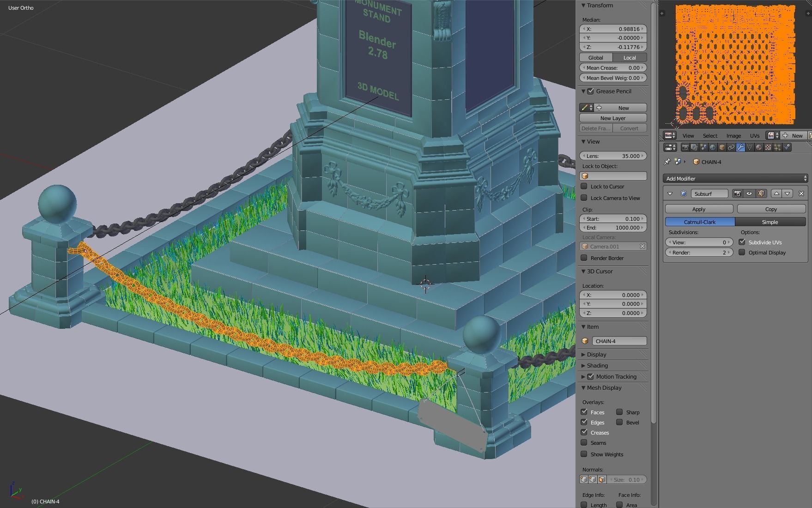Image resolution: width=812 pixels, height=508 pixels.
Task: Show face normals icon under Normals
Action: 602,479
